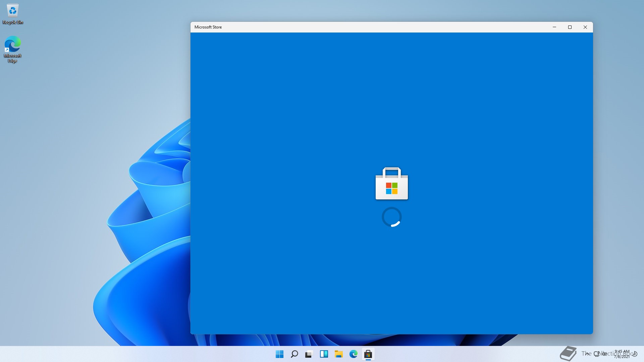The width and height of the screenshot is (644, 362).
Task: Open the notification center moon icon
Action: [635, 354]
